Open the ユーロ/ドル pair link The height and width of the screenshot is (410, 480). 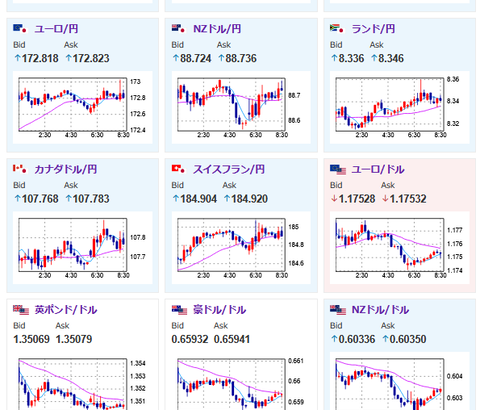378,169
